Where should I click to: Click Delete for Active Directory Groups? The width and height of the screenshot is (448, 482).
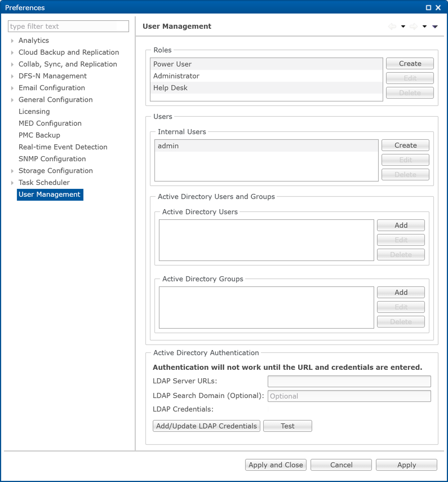click(x=401, y=322)
